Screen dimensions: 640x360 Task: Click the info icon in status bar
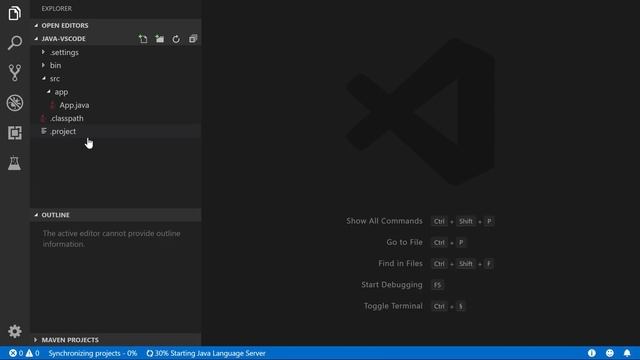click(591, 353)
